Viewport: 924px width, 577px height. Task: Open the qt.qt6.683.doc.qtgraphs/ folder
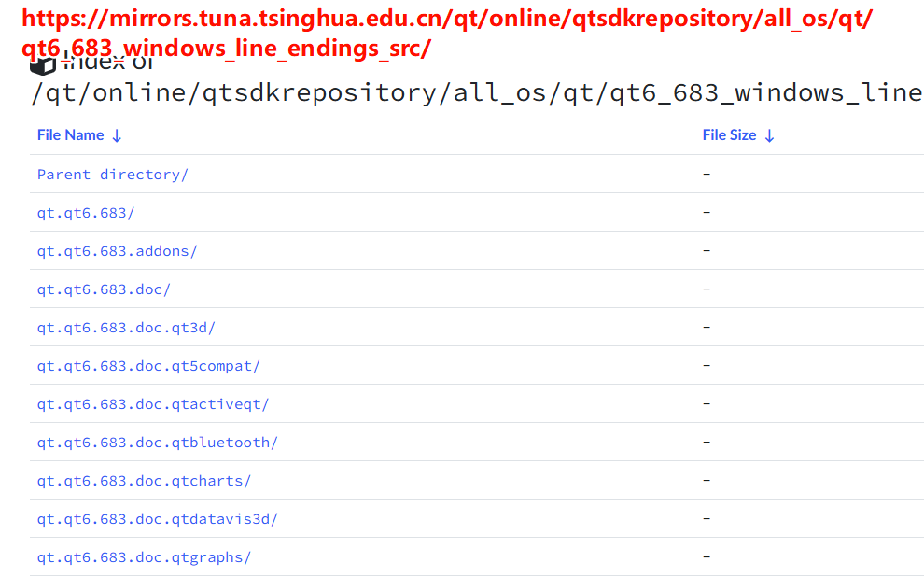145,557
